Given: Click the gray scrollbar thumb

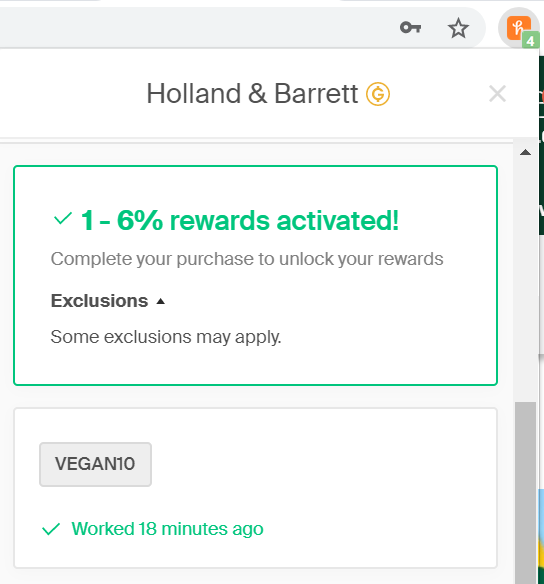Looking at the screenshot, I should 526,493.
